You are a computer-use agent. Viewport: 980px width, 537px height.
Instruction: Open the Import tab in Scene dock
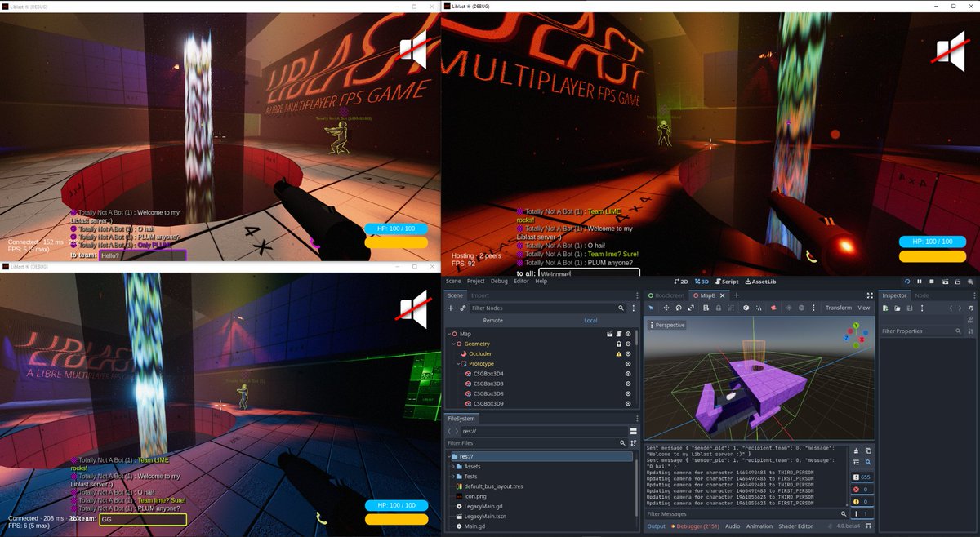pyautogui.click(x=479, y=295)
